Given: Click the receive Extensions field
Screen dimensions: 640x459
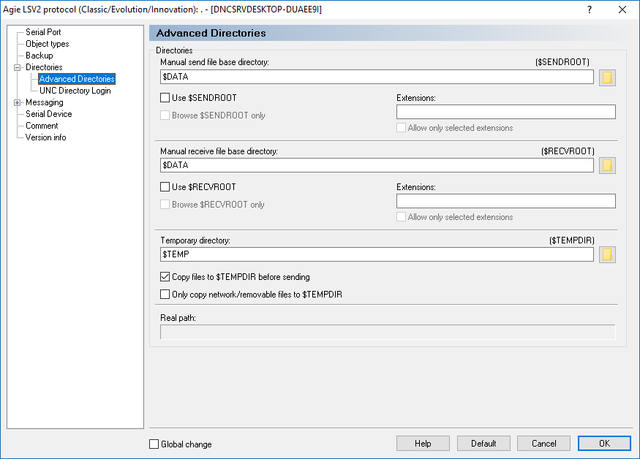Looking at the screenshot, I should point(506,201).
